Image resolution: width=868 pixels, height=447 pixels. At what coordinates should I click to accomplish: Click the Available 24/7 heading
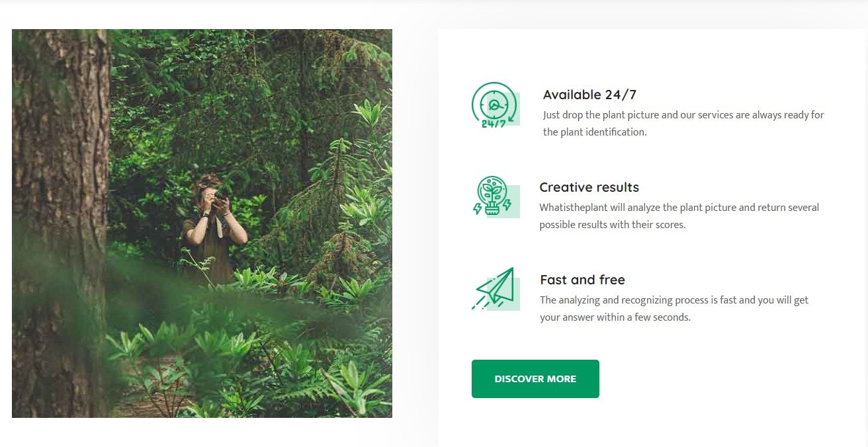[x=589, y=95]
